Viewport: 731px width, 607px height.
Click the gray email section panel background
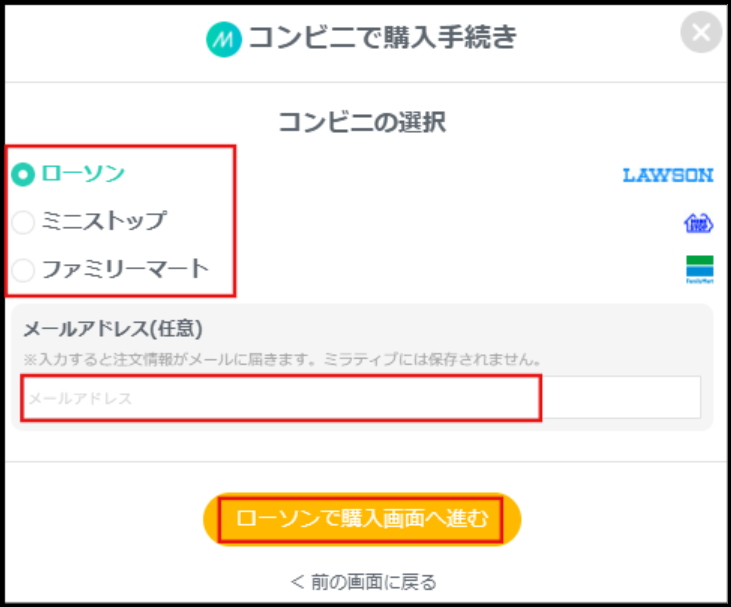click(600, 330)
